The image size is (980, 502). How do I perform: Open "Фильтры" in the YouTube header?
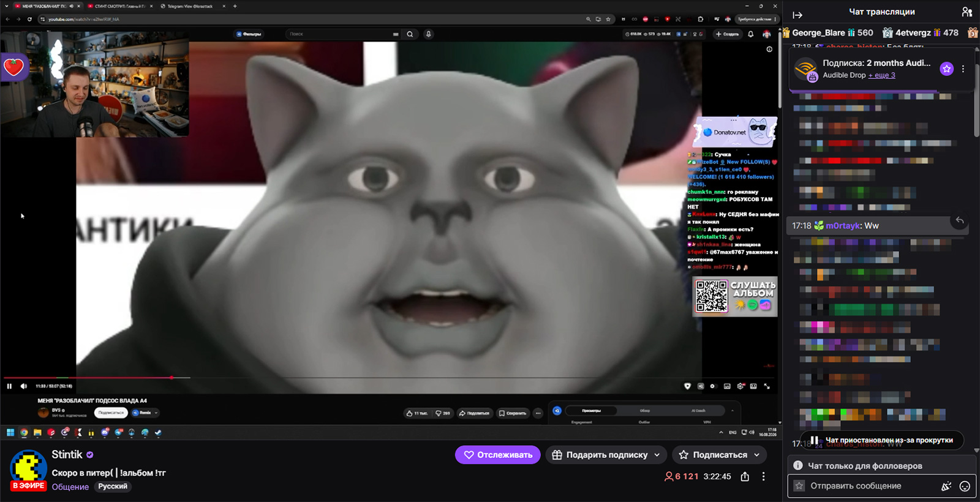click(x=249, y=34)
